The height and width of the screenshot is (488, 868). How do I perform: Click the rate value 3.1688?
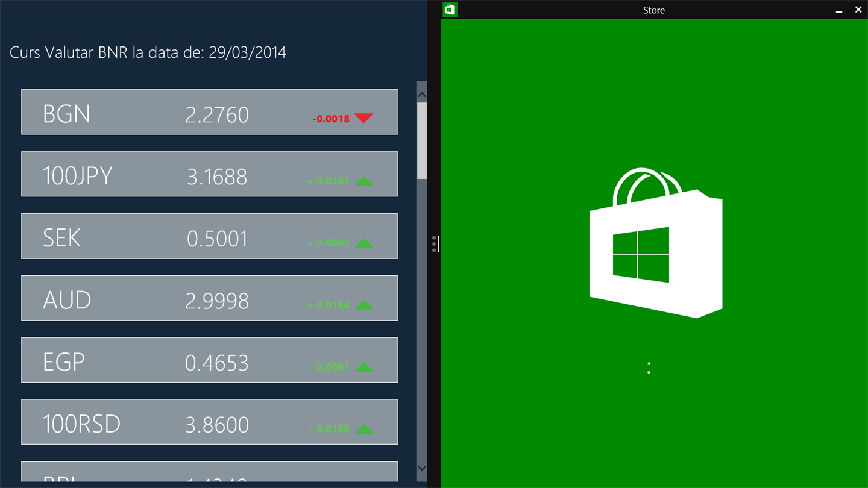point(217,177)
